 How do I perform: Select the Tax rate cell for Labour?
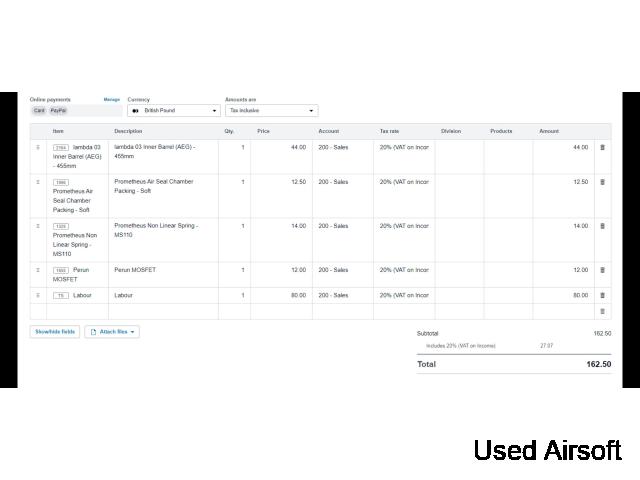pos(404,295)
